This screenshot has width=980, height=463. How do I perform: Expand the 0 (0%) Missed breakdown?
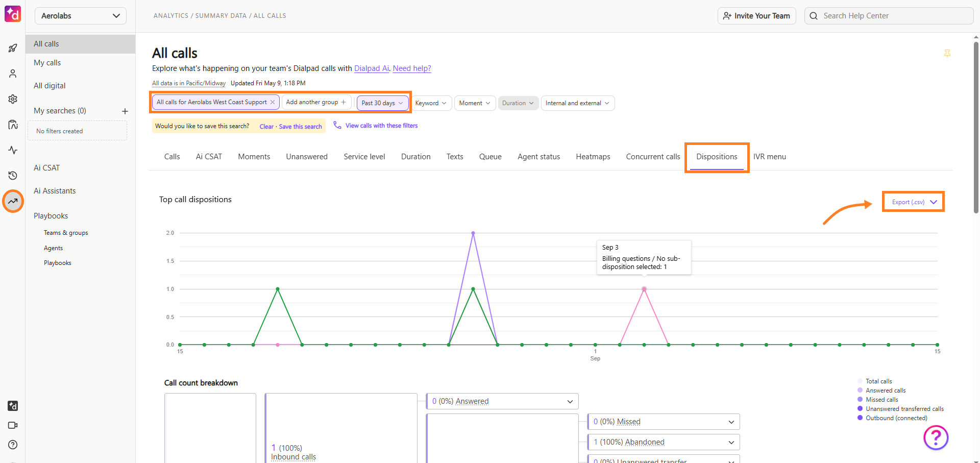click(664, 422)
